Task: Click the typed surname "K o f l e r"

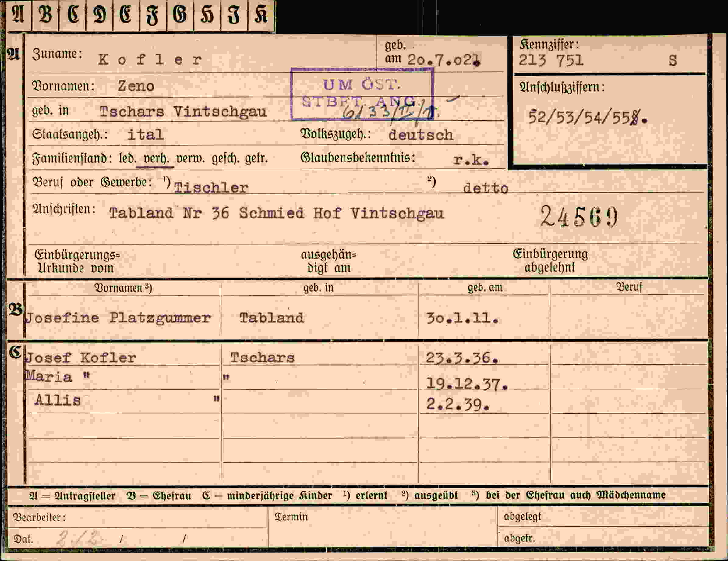Action: pyautogui.click(x=150, y=60)
